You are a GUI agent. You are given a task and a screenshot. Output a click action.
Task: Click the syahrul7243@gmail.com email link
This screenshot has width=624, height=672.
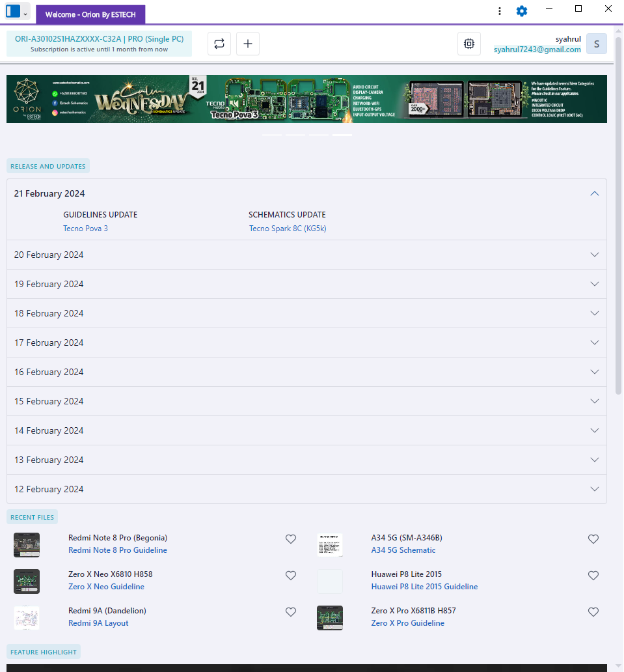(537, 49)
